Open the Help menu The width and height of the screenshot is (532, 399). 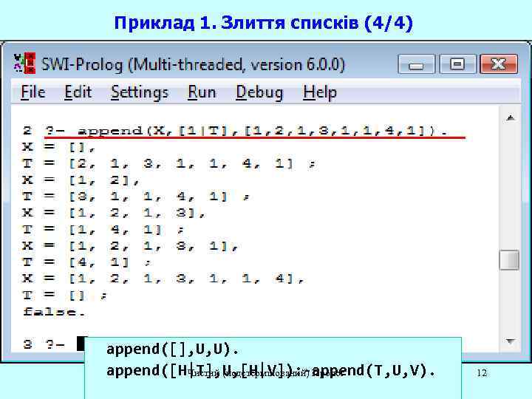click(320, 92)
